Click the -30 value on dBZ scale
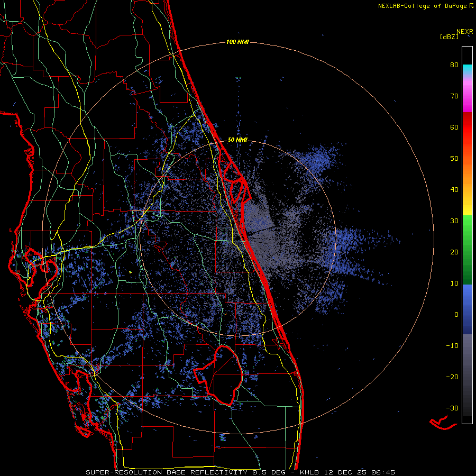 (x=452, y=408)
